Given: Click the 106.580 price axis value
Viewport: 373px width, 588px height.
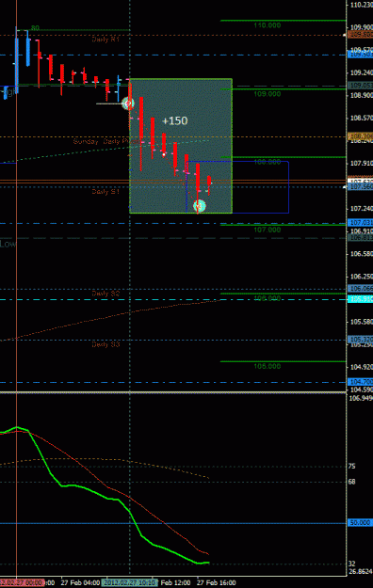Looking at the screenshot, I should click(362, 254).
